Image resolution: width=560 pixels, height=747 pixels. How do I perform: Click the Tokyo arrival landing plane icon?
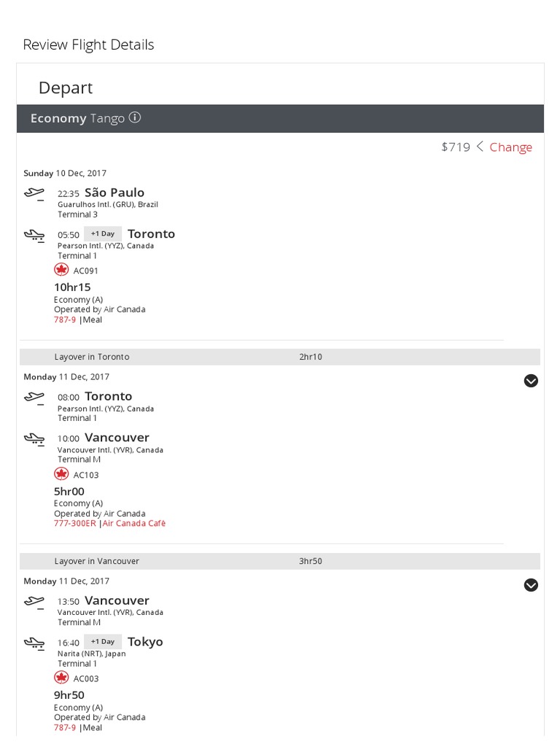pyautogui.click(x=34, y=643)
